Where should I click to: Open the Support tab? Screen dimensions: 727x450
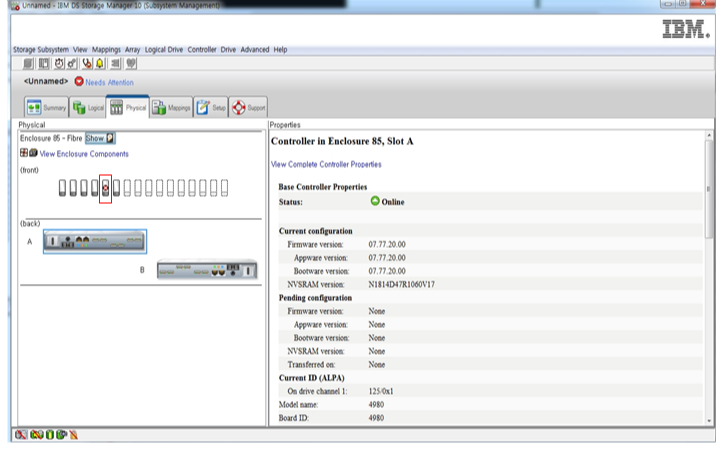248,108
